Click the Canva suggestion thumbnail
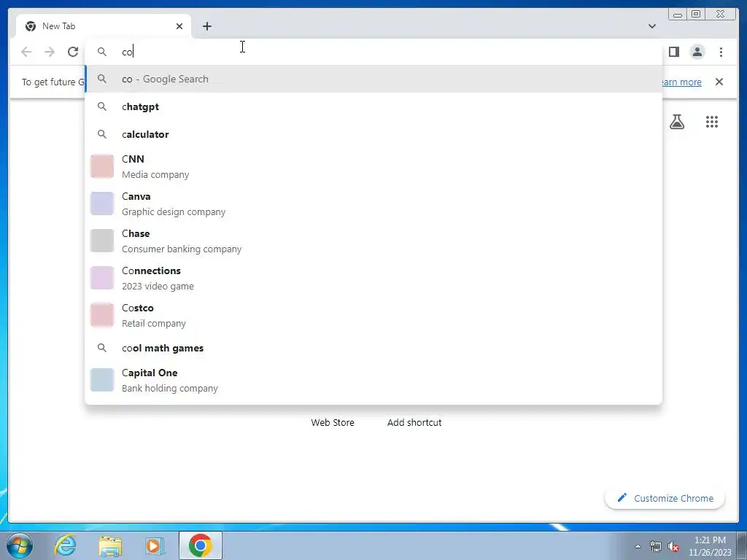This screenshot has width=747, height=560. click(x=102, y=203)
